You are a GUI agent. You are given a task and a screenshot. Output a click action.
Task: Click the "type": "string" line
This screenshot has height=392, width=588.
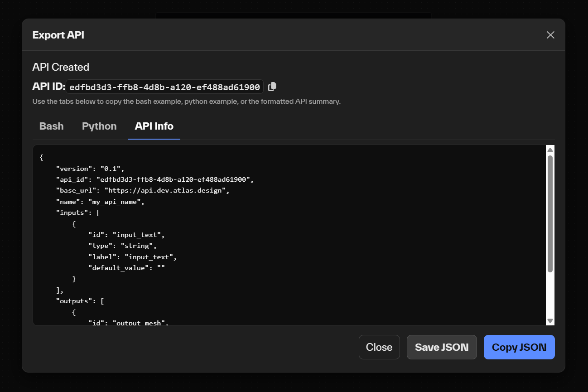point(122,246)
